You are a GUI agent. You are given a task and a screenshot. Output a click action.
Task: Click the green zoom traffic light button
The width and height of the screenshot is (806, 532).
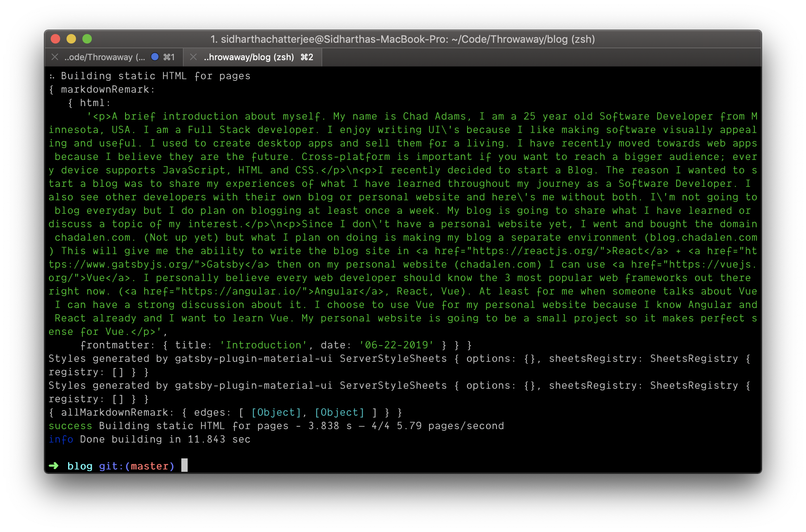tap(88, 39)
